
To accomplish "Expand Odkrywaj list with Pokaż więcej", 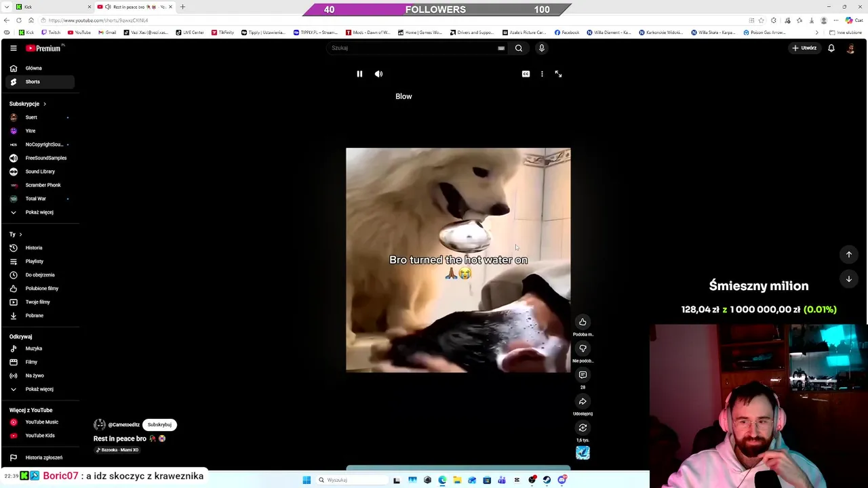I will (40, 389).
